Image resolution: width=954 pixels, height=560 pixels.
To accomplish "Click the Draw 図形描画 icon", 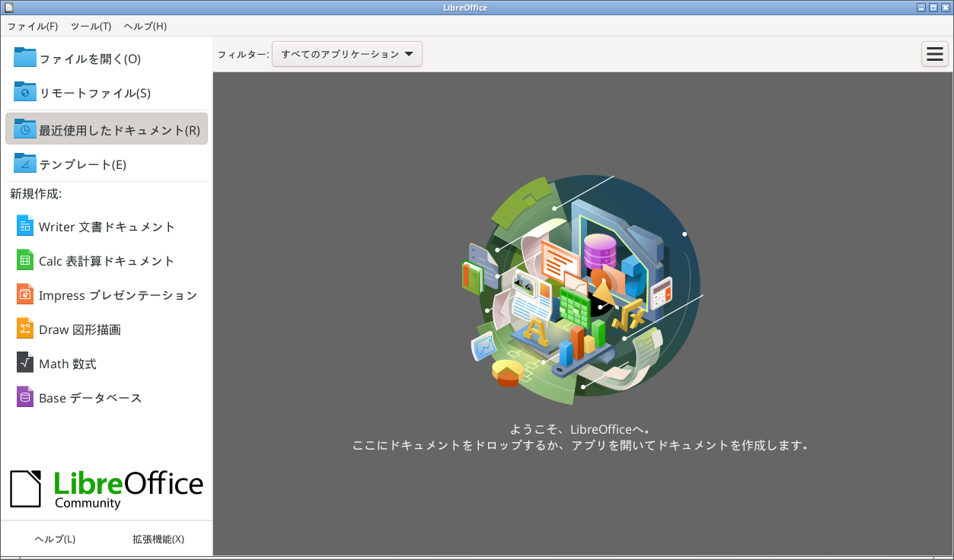I will [25, 329].
